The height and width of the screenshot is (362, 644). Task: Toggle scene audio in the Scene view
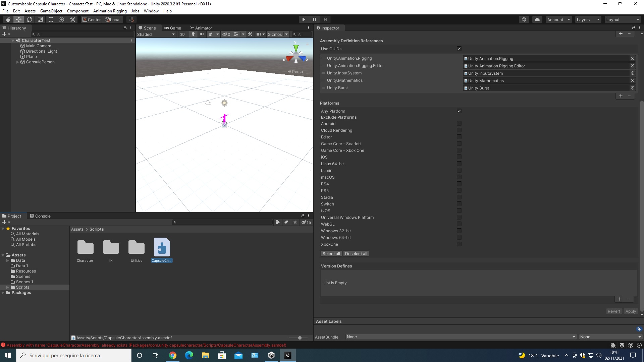tap(202, 34)
